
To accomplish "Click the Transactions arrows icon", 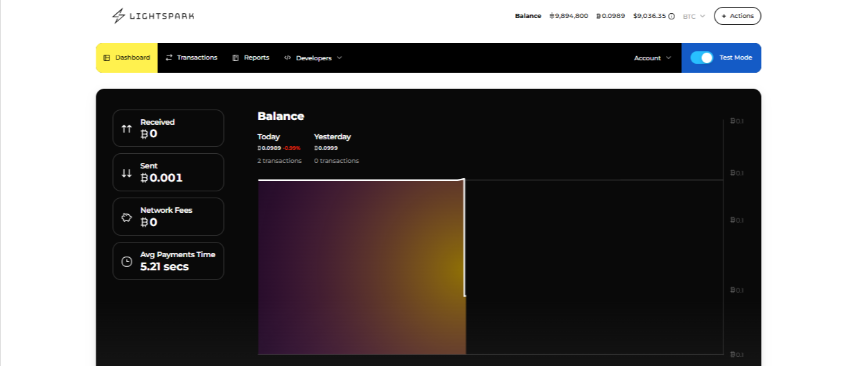I will pos(169,58).
